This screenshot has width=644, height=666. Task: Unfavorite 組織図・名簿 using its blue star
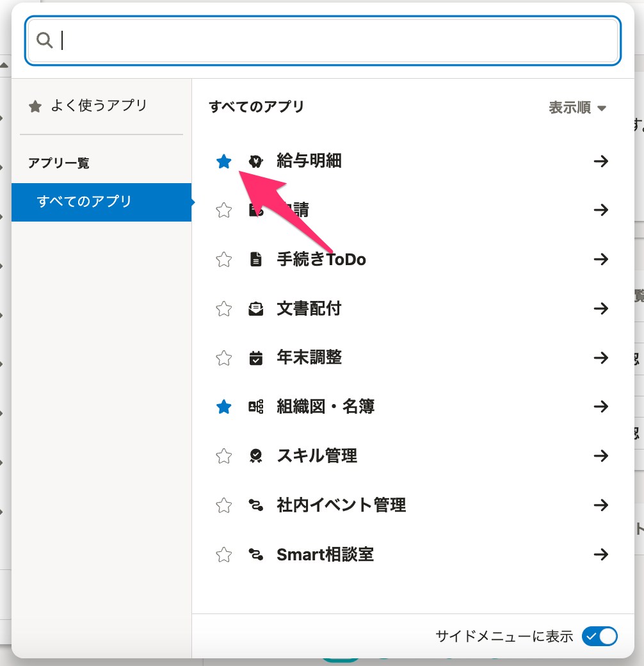223,407
